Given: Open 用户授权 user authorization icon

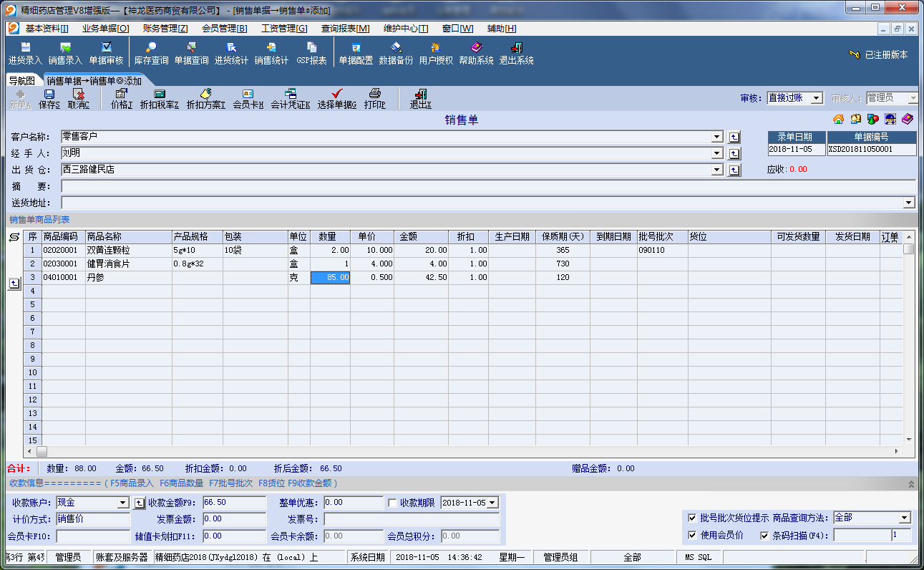Looking at the screenshot, I should click(x=436, y=54).
